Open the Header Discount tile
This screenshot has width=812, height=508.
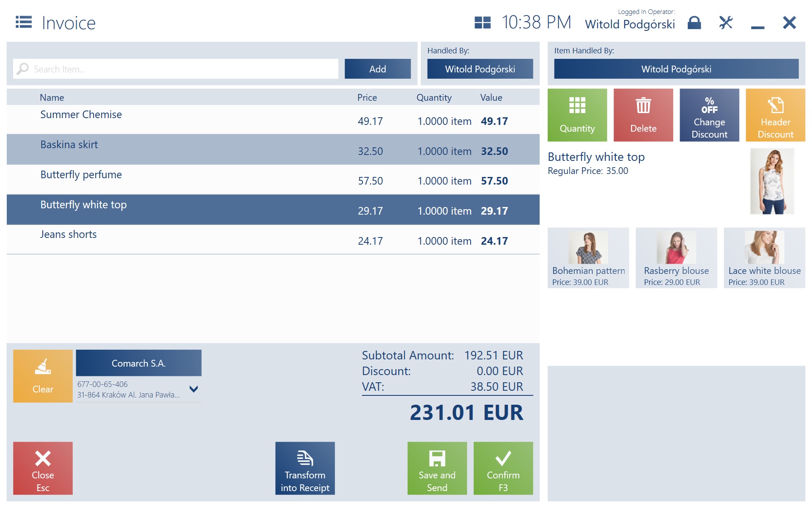coord(775,115)
